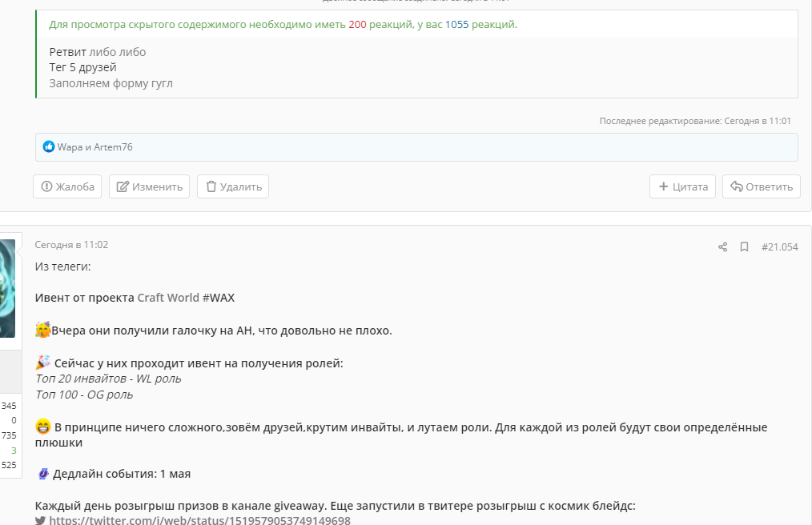This screenshot has height=525, width=812.
Task: Click user stat value 735
Action: 9,435
